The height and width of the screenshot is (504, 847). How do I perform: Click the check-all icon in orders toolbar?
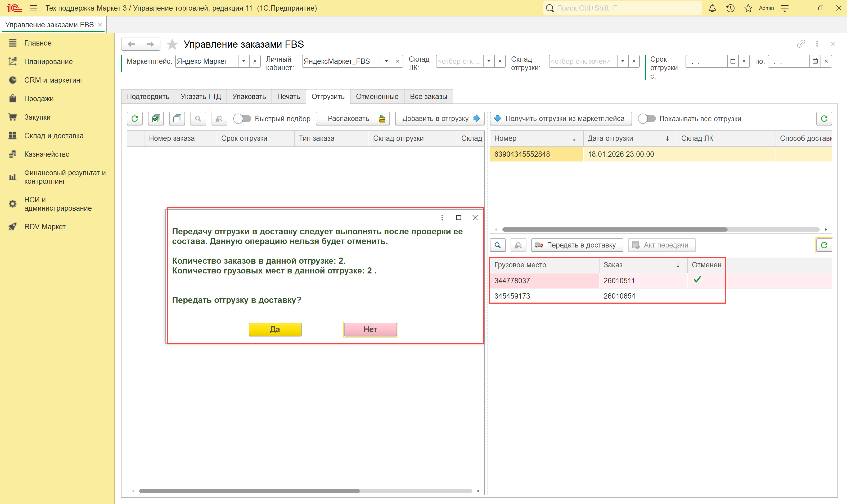tap(156, 119)
